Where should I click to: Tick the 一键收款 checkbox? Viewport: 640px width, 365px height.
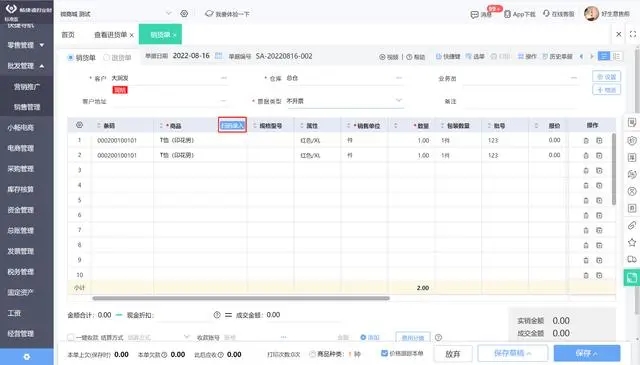(x=71, y=337)
